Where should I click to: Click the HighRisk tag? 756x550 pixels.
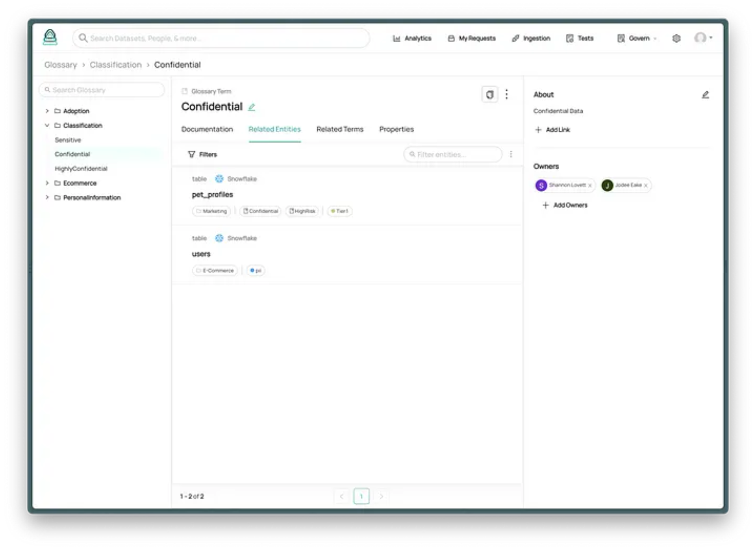click(x=302, y=211)
